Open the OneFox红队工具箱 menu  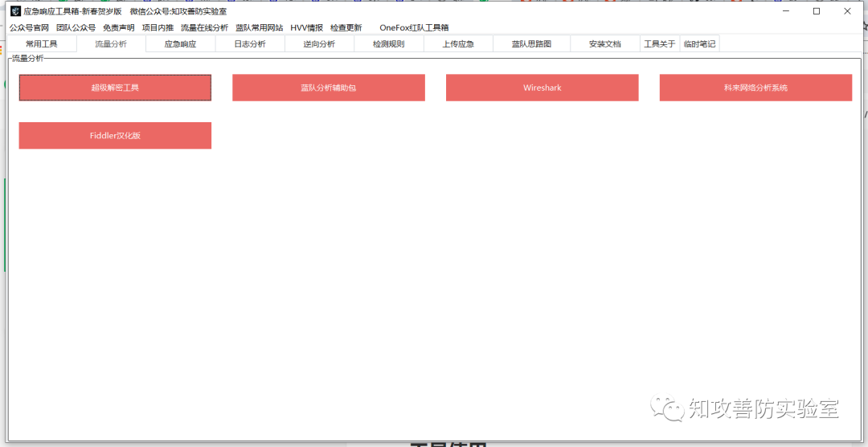click(414, 27)
